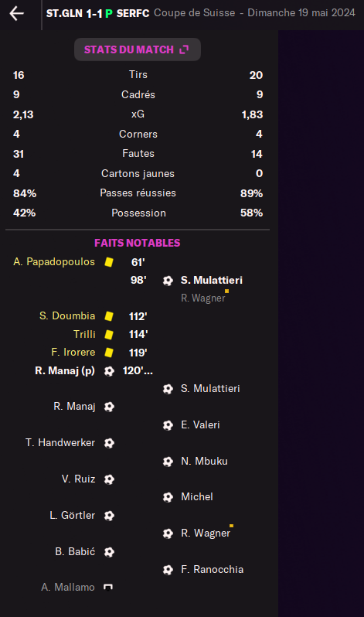Open R. Wagner assist name under 98'
The image size is (364, 617).
coord(203,298)
